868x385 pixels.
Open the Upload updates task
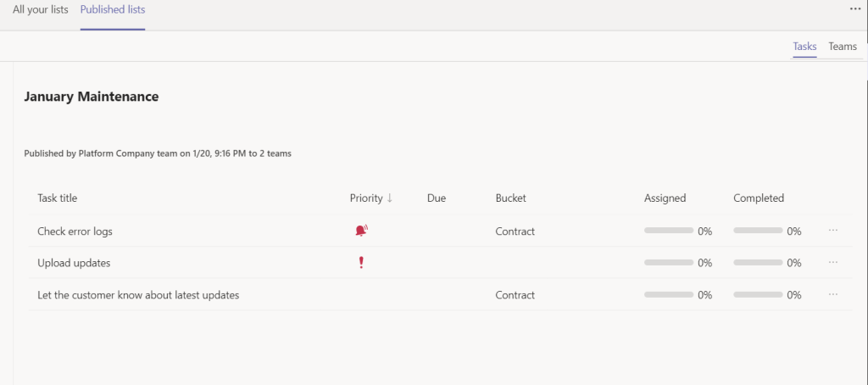(74, 263)
